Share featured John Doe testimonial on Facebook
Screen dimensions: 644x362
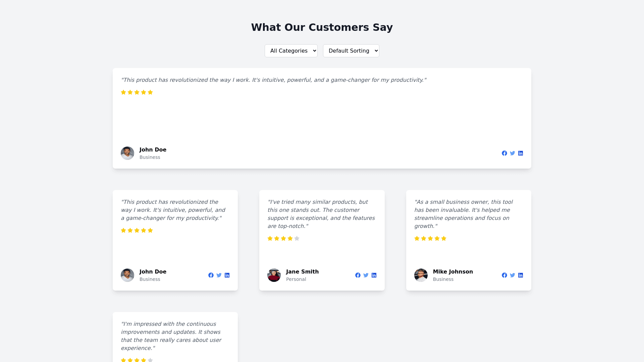pyautogui.click(x=504, y=153)
